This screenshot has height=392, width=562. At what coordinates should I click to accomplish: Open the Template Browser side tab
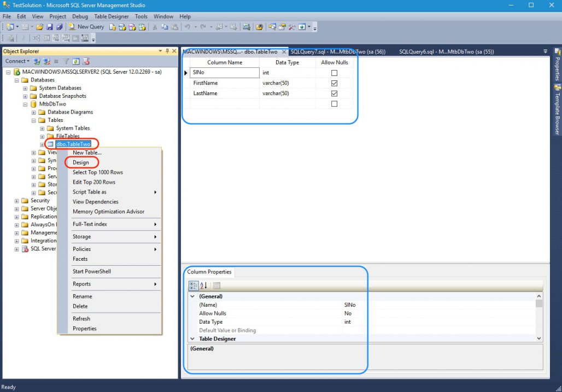tap(557, 110)
